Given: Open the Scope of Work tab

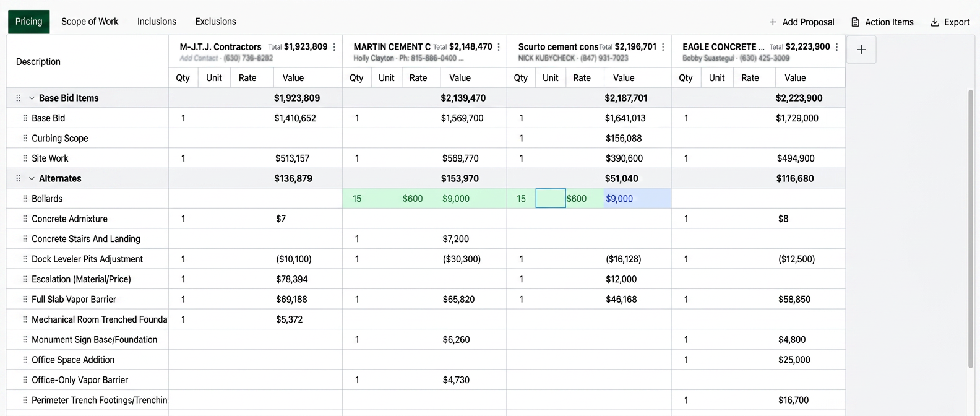Looking at the screenshot, I should click(x=90, y=22).
